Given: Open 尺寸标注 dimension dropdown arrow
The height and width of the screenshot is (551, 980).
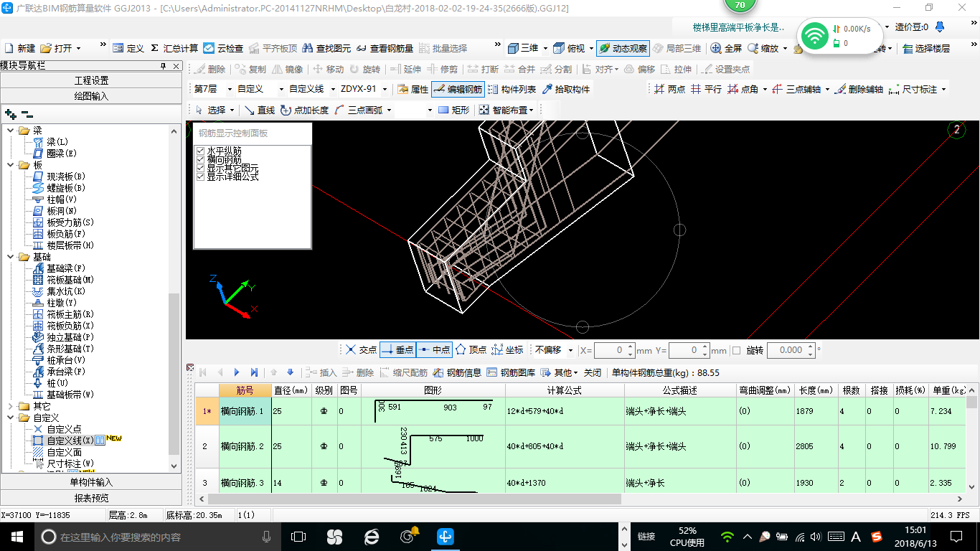Looking at the screenshot, I should [x=943, y=90].
